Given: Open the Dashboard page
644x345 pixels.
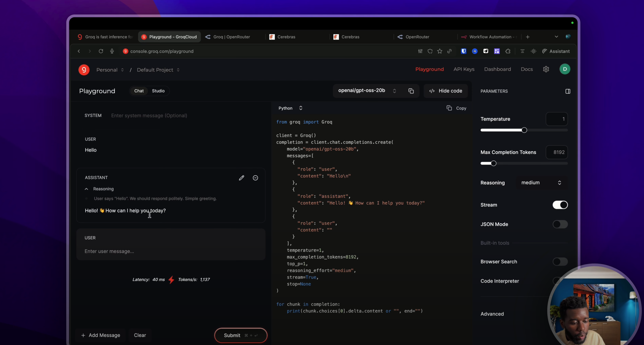Looking at the screenshot, I should (497, 69).
